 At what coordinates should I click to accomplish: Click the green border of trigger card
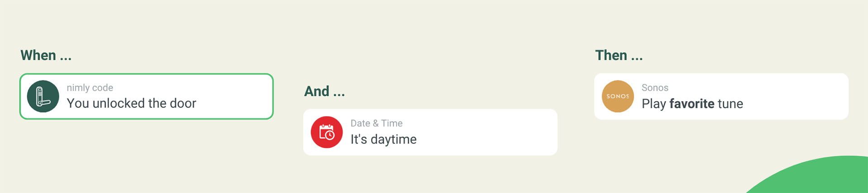[146, 74]
